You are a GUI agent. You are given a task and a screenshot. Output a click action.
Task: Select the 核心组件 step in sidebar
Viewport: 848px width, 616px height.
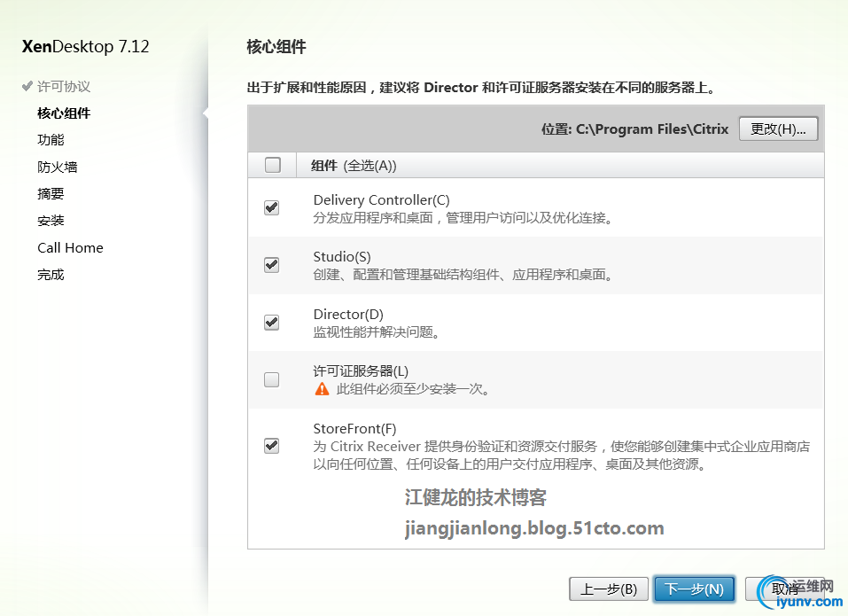[x=64, y=113]
